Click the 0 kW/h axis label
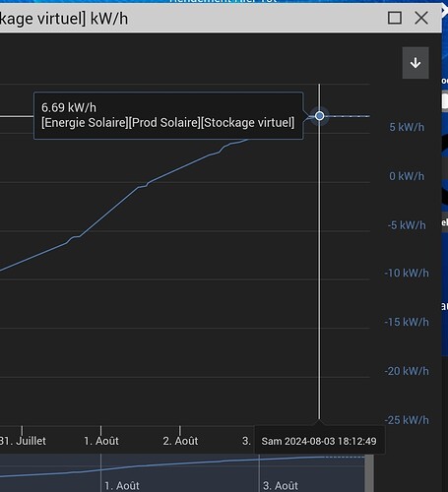This screenshot has width=448, height=492. [x=407, y=176]
